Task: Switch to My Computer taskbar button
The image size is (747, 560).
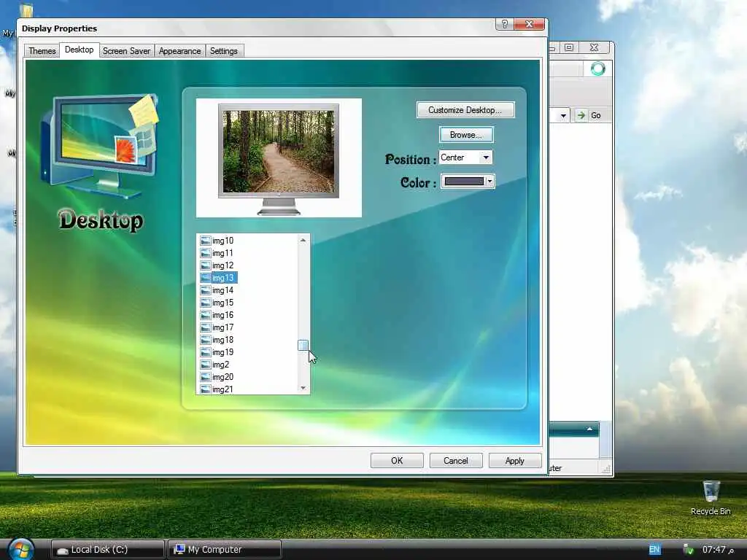Action: coord(225,550)
